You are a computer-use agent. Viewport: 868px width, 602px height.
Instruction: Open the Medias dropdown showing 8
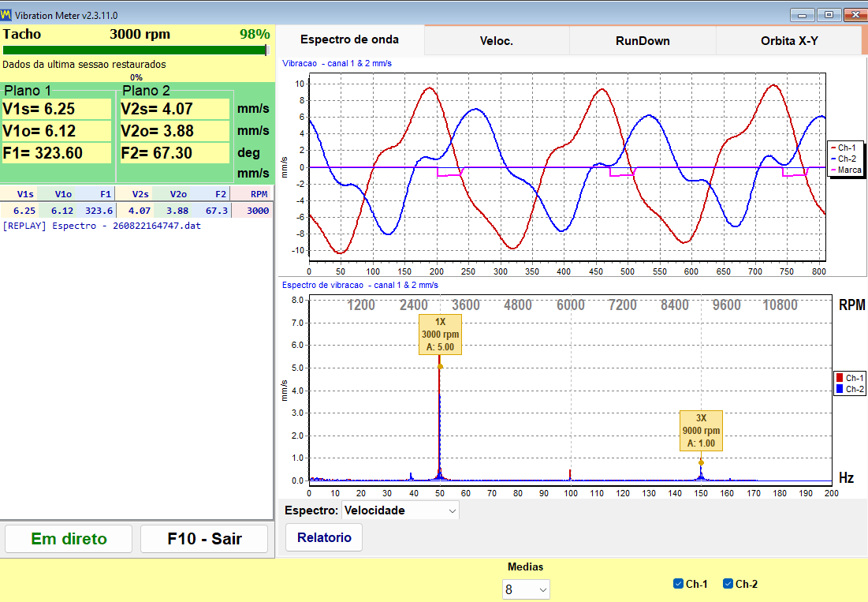(526, 590)
